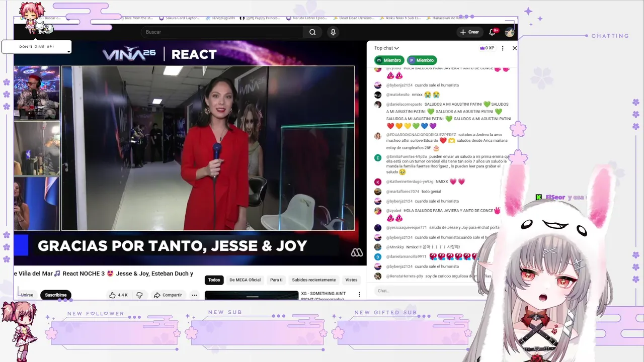Open notifications bell with 9+ badge
Viewport: 644px width, 362px height.
pos(493,32)
